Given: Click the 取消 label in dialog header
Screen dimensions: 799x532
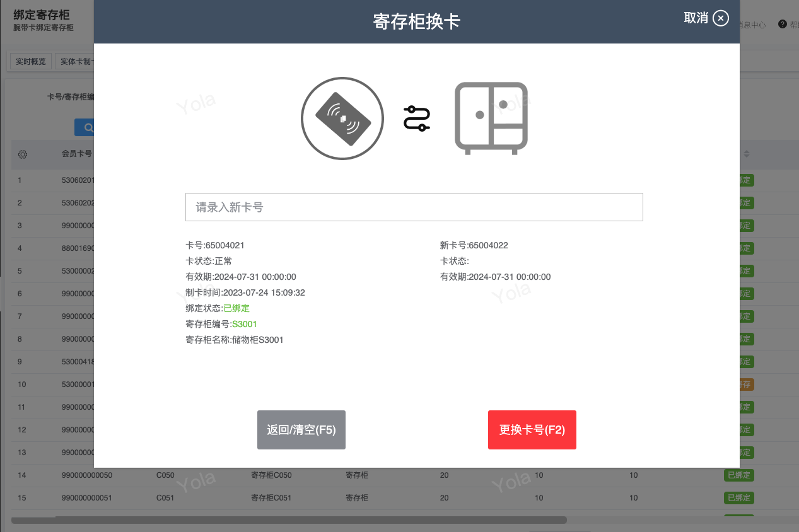Looking at the screenshot, I should coord(696,18).
